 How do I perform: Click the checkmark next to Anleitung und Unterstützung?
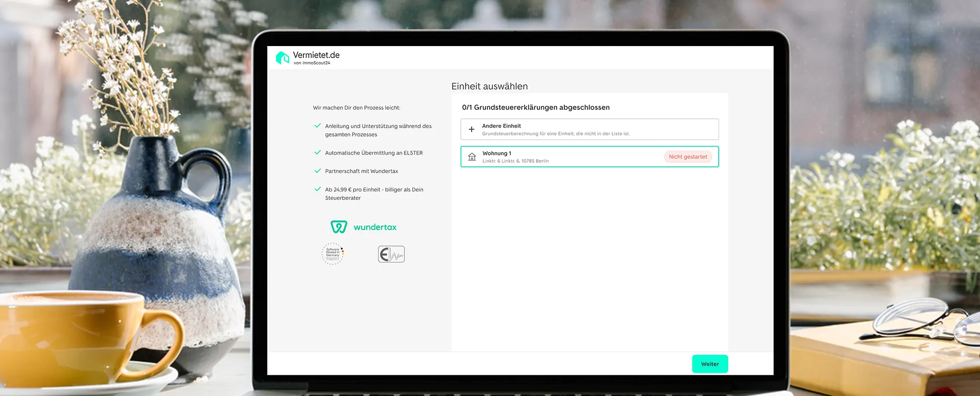click(318, 126)
